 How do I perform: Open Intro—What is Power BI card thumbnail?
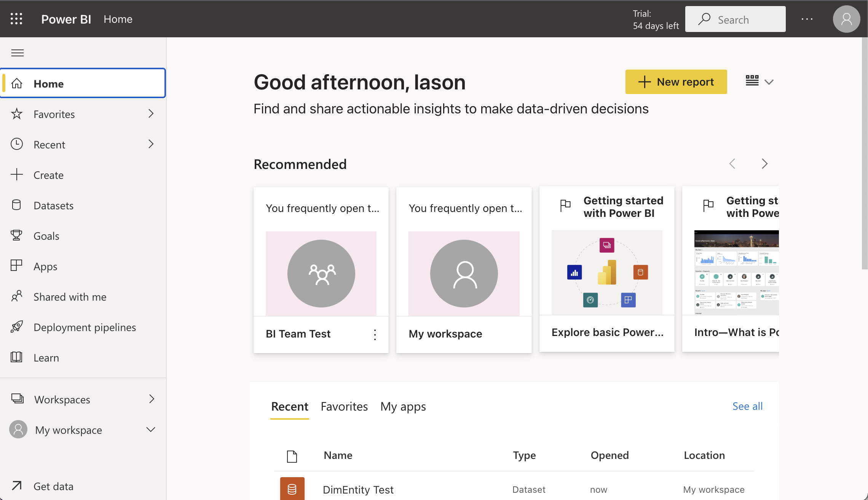click(736, 272)
